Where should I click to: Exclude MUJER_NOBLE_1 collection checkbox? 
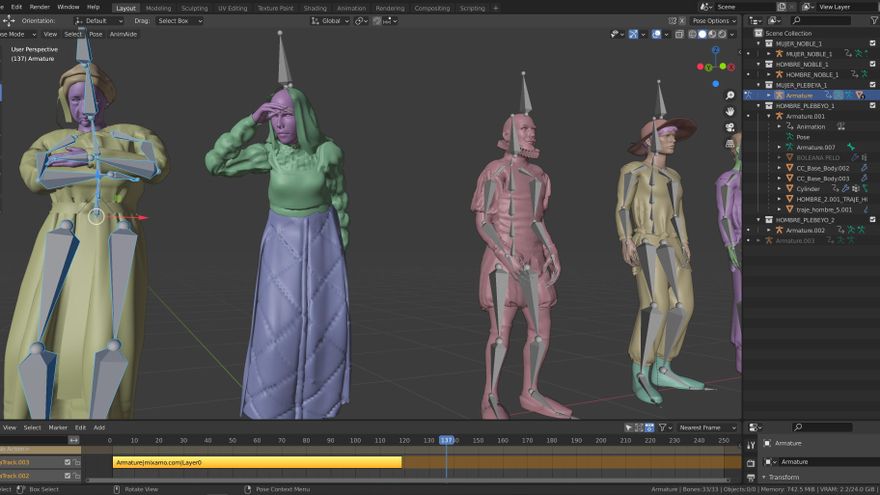(873, 43)
